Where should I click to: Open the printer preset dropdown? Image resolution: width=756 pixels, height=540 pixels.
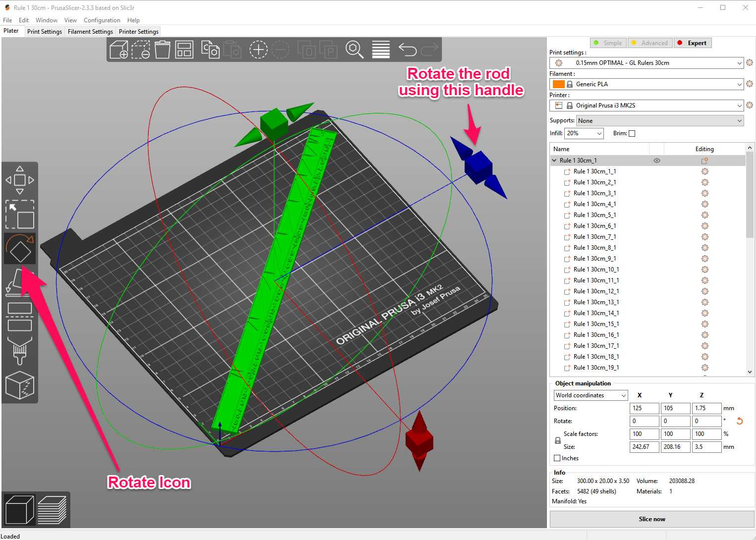click(x=647, y=106)
